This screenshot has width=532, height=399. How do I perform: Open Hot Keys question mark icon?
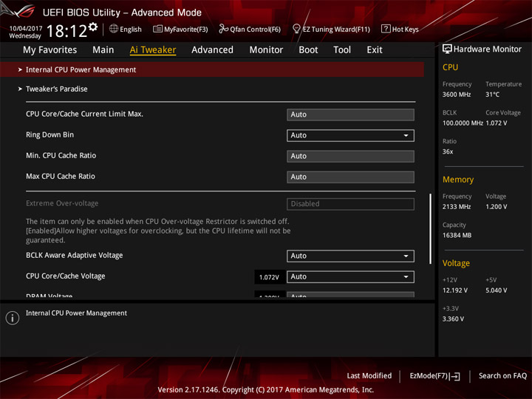386,29
